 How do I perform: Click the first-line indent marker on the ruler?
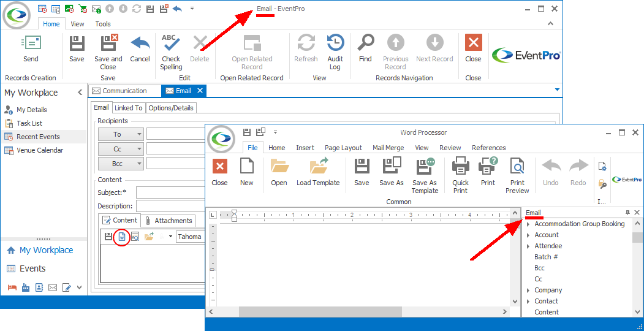pos(235,212)
